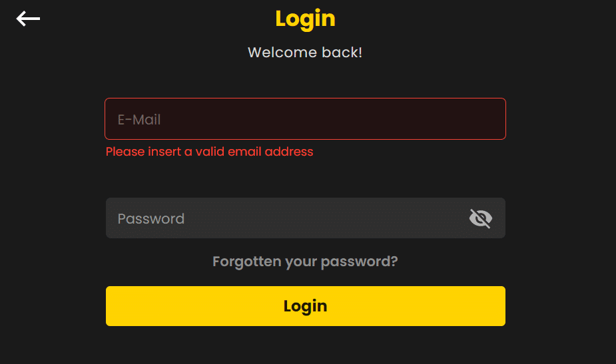
Task: Open the Forgotten your password link
Action: 305,262
